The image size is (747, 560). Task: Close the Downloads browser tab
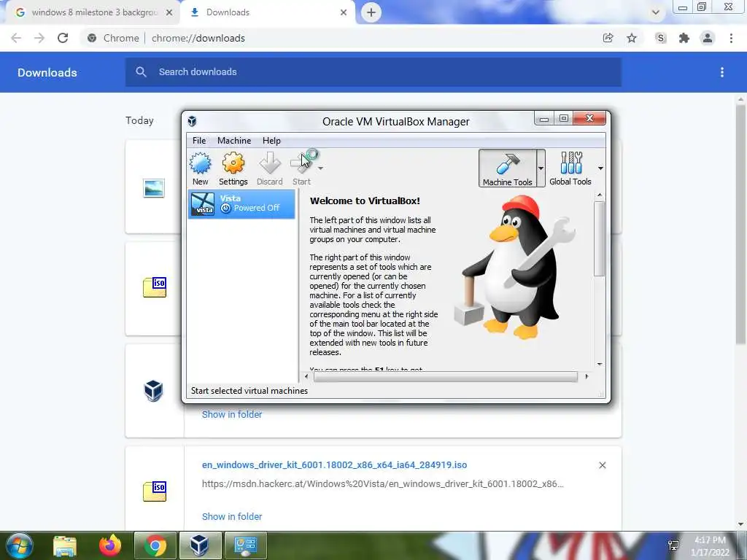coord(344,13)
